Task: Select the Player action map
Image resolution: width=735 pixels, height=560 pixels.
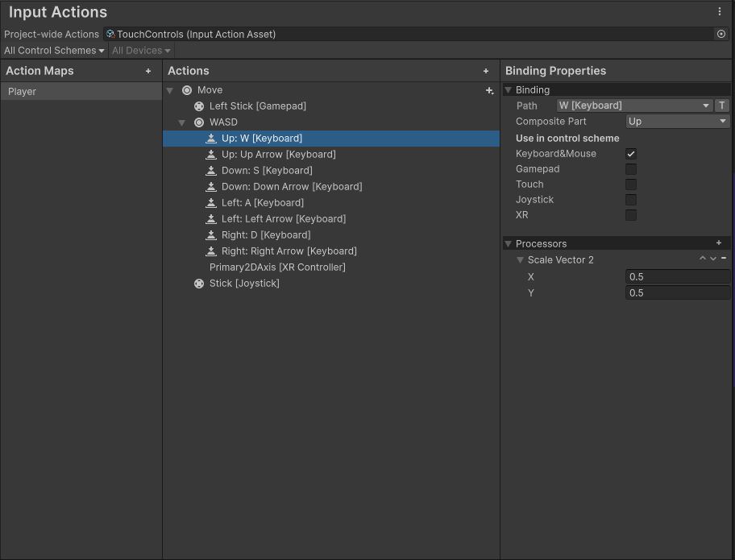Action: 81,91
